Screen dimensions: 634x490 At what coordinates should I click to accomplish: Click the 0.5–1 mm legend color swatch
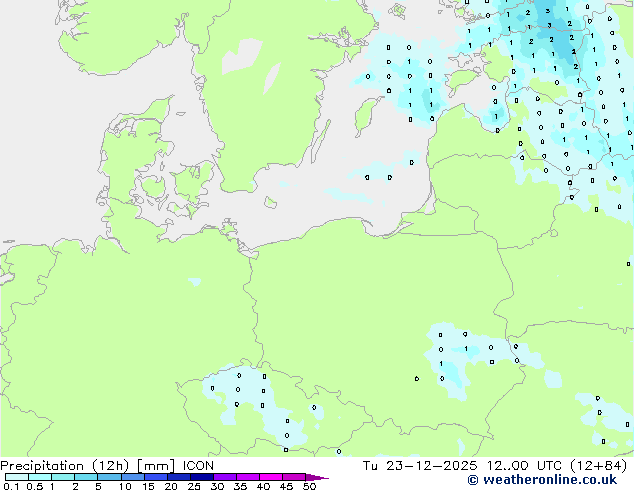40,477
